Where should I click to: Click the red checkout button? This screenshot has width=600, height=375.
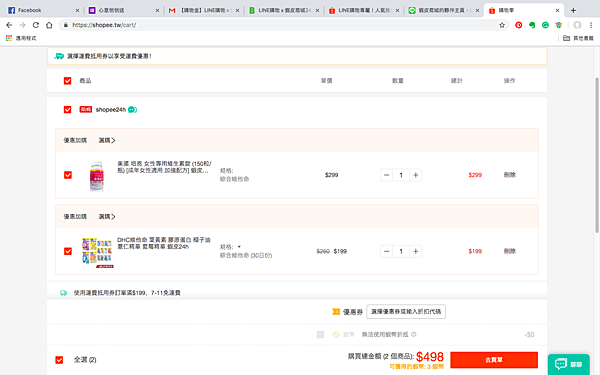tap(494, 360)
